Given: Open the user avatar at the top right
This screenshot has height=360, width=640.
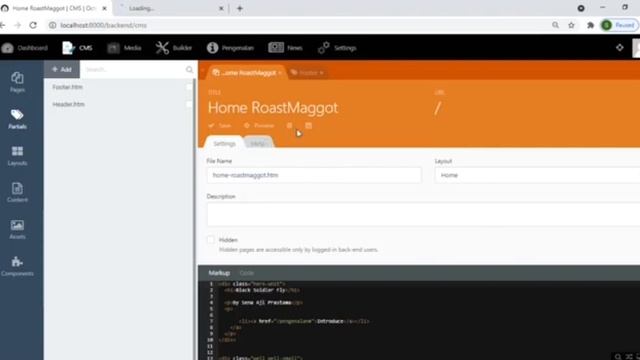Looking at the screenshot, I should (636, 48).
